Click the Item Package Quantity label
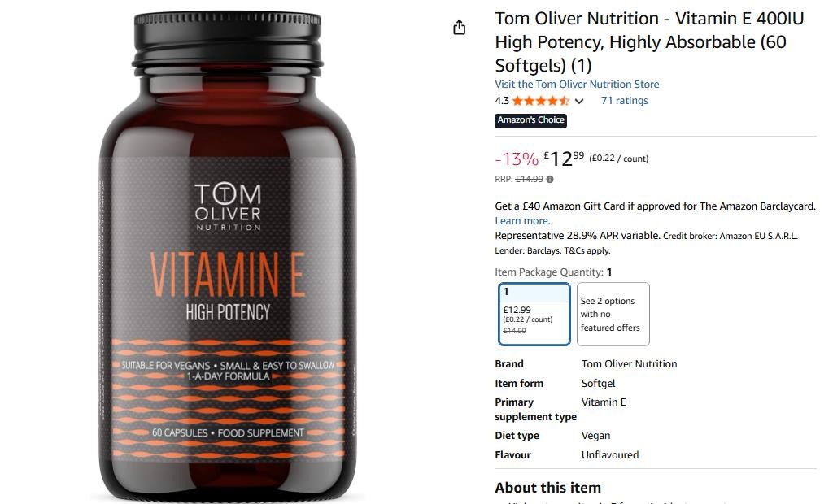 click(x=549, y=272)
